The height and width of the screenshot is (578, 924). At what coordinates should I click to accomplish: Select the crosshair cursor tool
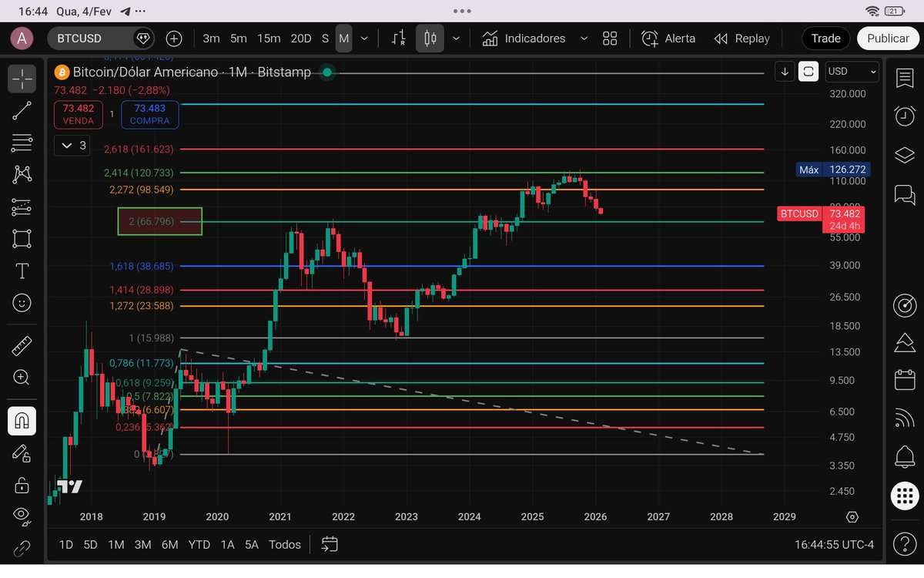pyautogui.click(x=22, y=79)
